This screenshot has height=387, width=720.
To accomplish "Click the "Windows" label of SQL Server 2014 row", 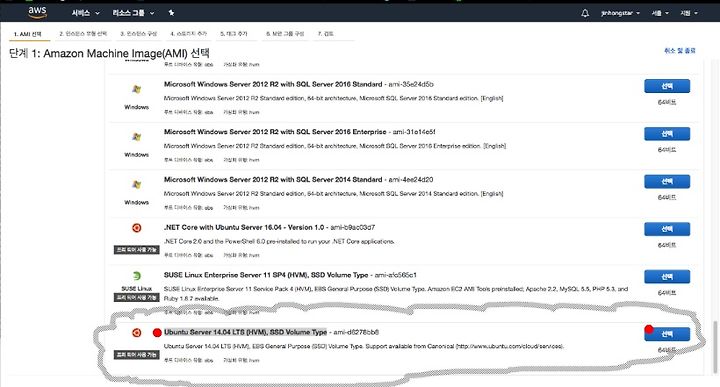I will click(136, 202).
